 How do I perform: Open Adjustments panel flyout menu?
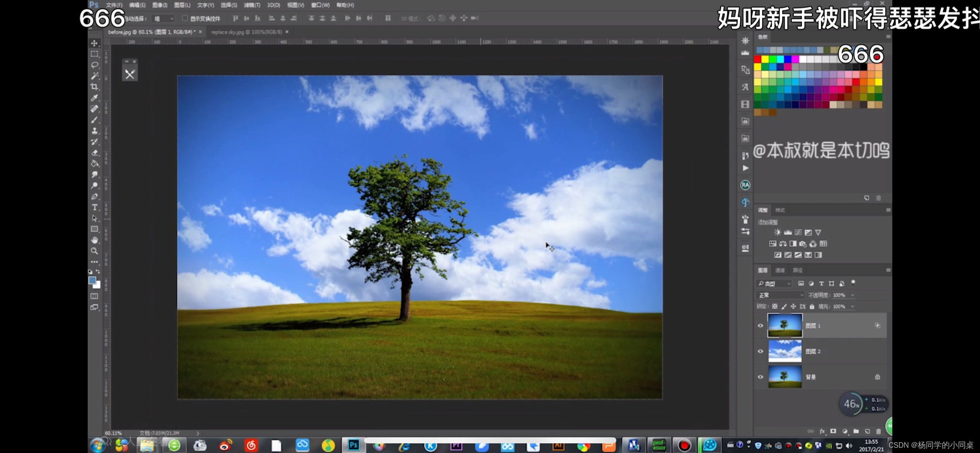pos(888,210)
